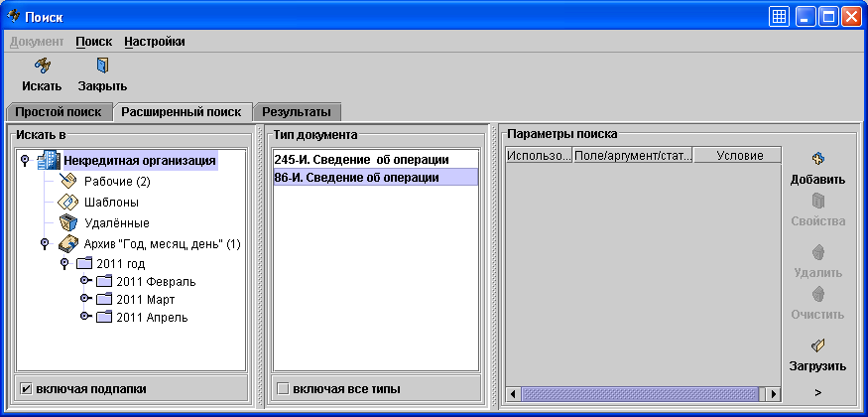Click the Использо... column header
This screenshot has width=868, height=417.
click(x=540, y=155)
